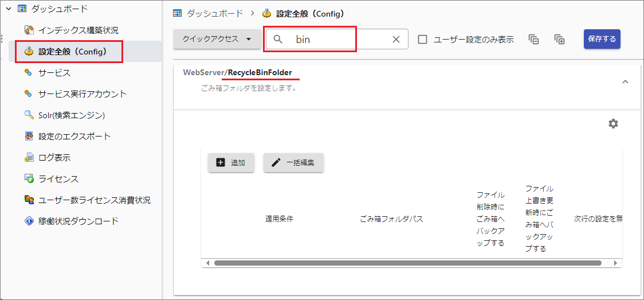644x300 pixels.
Task: Click the 稼働状況ダウンロード icon
Action: [x=29, y=221]
